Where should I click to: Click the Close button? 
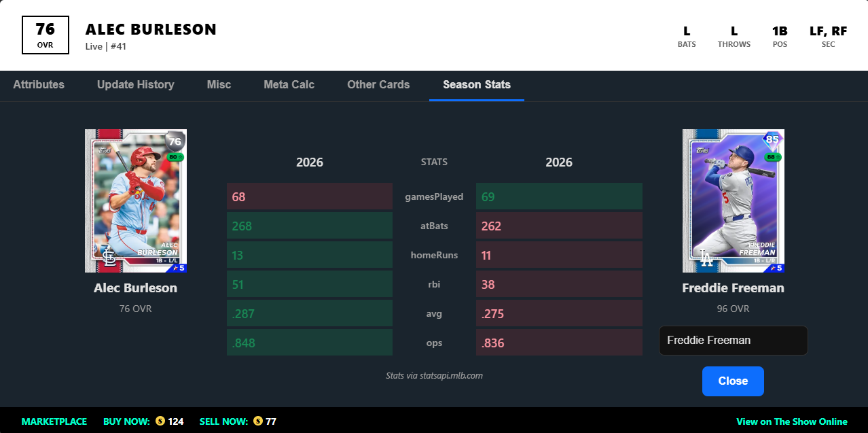point(733,381)
